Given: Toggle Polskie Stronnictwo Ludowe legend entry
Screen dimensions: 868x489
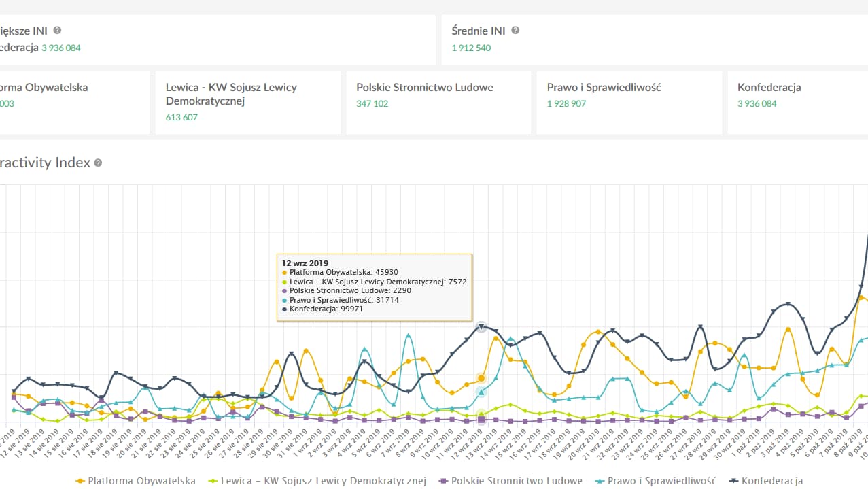Looking at the screenshot, I should click(510, 481).
